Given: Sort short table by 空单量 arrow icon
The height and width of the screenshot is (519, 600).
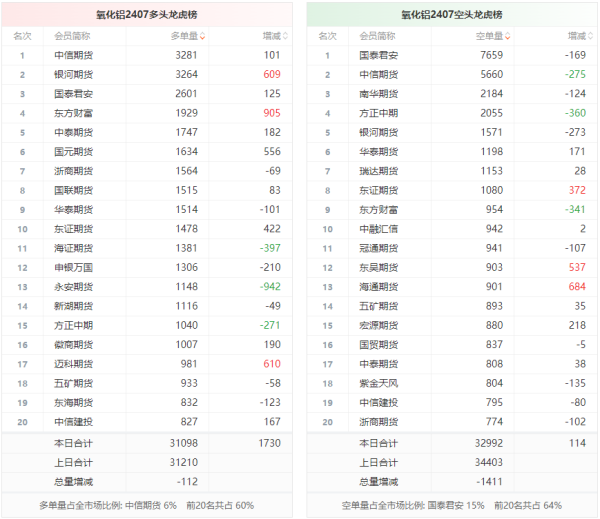Looking at the screenshot, I should (507, 36).
